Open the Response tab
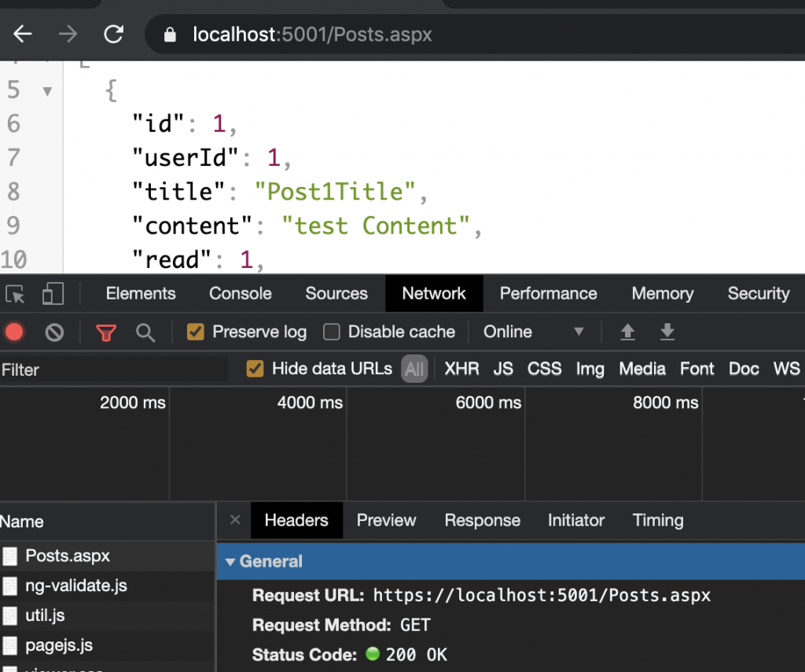805x672 pixels. pos(482,520)
